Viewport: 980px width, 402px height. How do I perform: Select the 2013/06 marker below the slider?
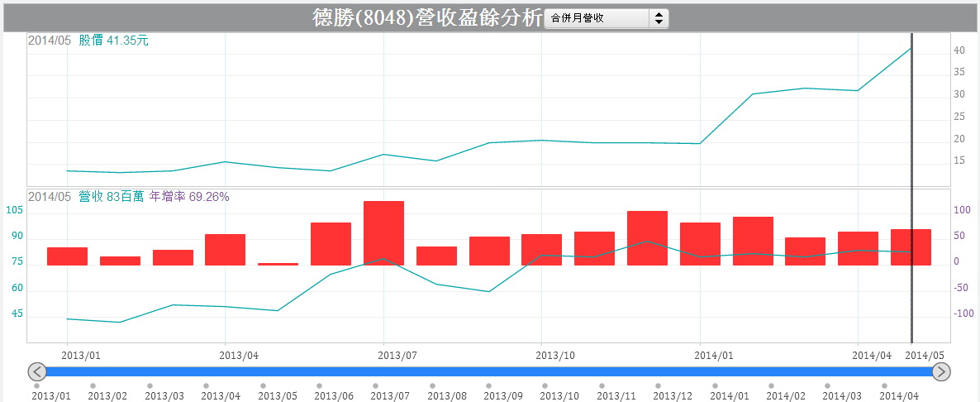tap(320, 385)
